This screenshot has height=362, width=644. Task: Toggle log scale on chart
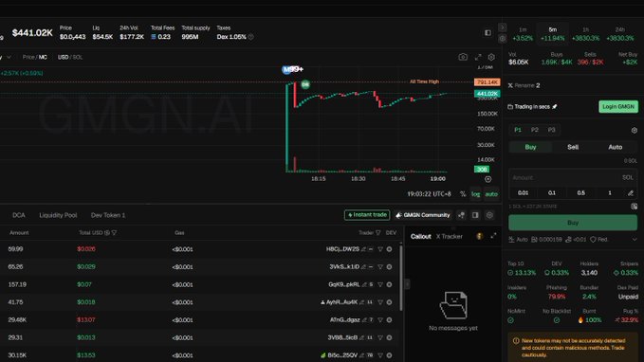[x=475, y=194]
